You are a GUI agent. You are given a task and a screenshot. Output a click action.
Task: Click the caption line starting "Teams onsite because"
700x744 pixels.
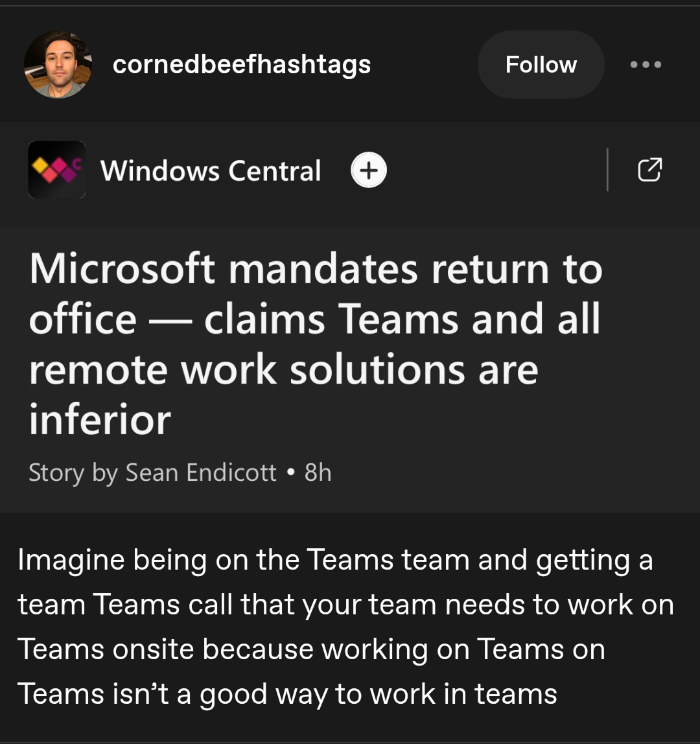(x=311, y=649)
